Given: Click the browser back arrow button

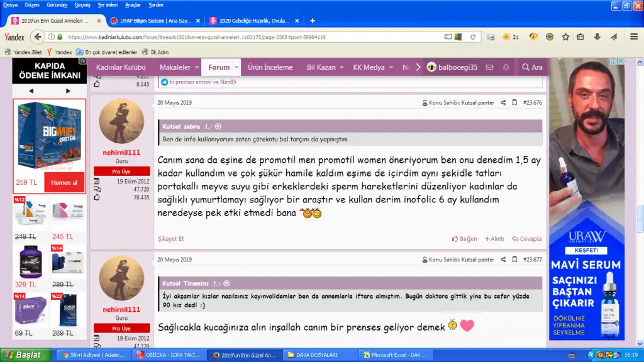Looking at the screenshot, I should (37, 37).
